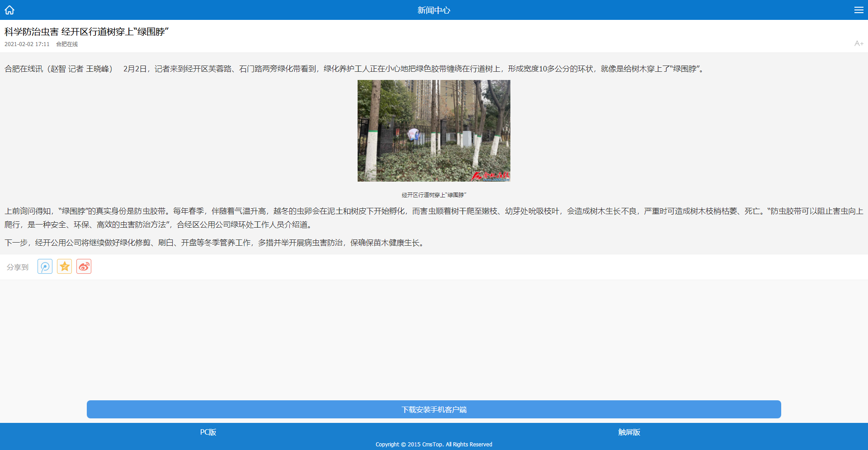Switch to 触屏版 view

[629, 432]
